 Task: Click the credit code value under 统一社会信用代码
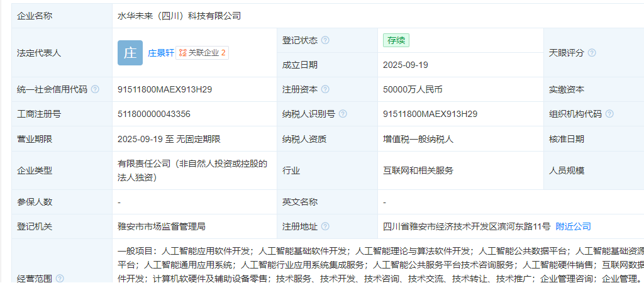[x=165, y=89]
